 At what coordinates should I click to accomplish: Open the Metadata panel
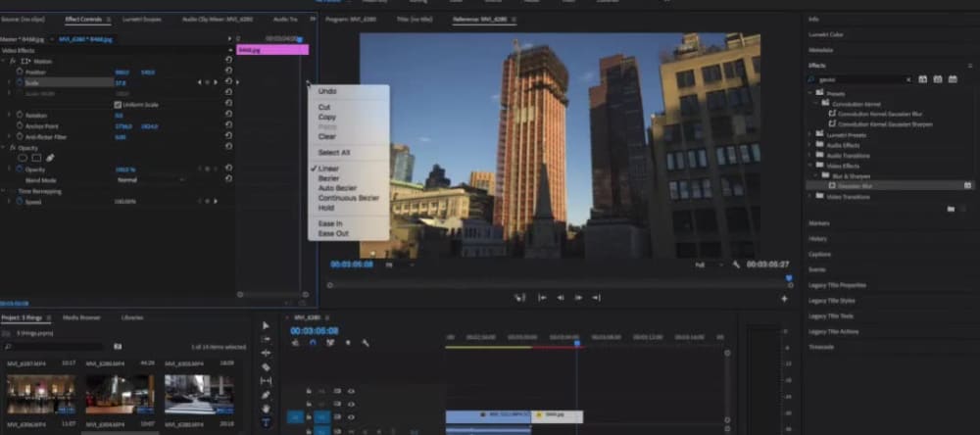tap(820, 50)
